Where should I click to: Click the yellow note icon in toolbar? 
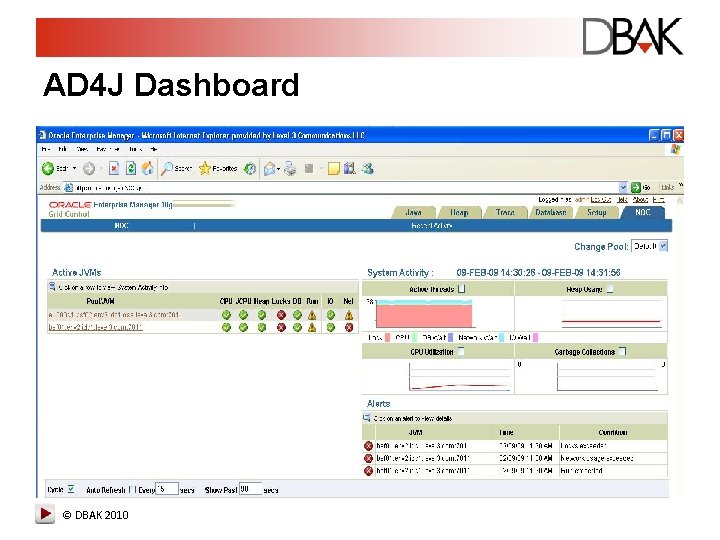[x=334, y=169]
